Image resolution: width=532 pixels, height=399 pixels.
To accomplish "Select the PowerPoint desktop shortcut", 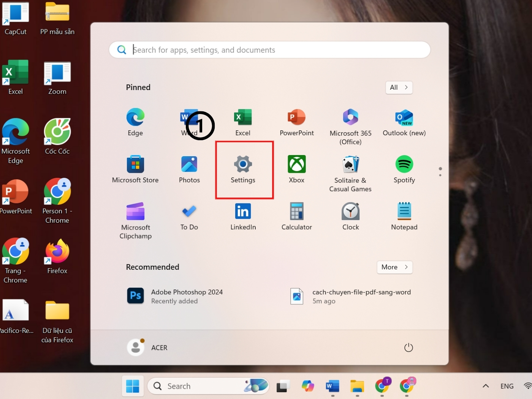I will point(16,196).
